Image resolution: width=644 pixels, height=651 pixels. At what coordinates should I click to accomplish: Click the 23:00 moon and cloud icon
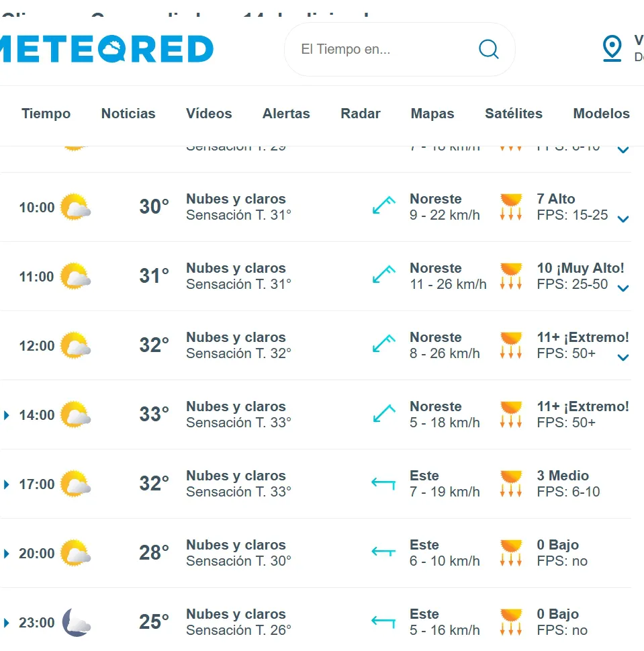click(x=76, y=622)
